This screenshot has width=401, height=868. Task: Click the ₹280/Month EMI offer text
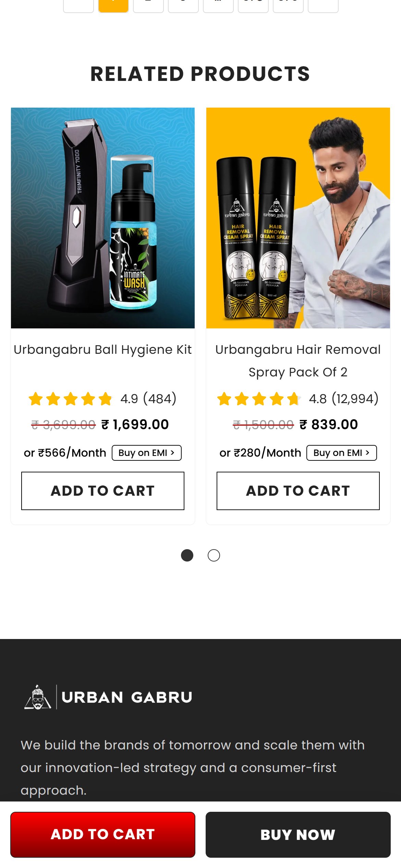[x=260, y=453]
